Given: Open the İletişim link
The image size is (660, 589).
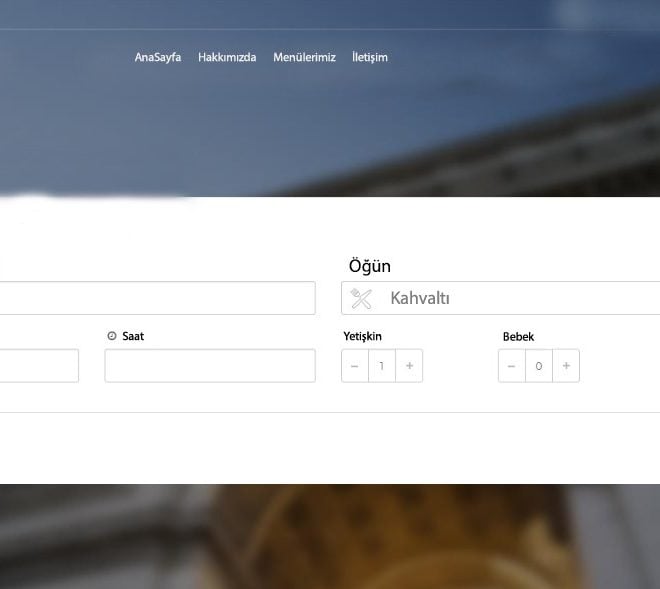Looking at the screenshot, I should pos(370,57).
